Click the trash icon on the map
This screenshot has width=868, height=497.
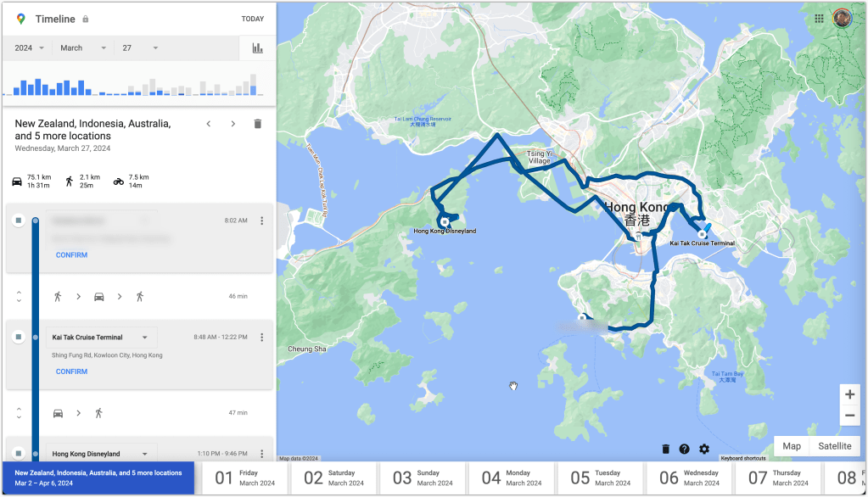click(666, 449)
